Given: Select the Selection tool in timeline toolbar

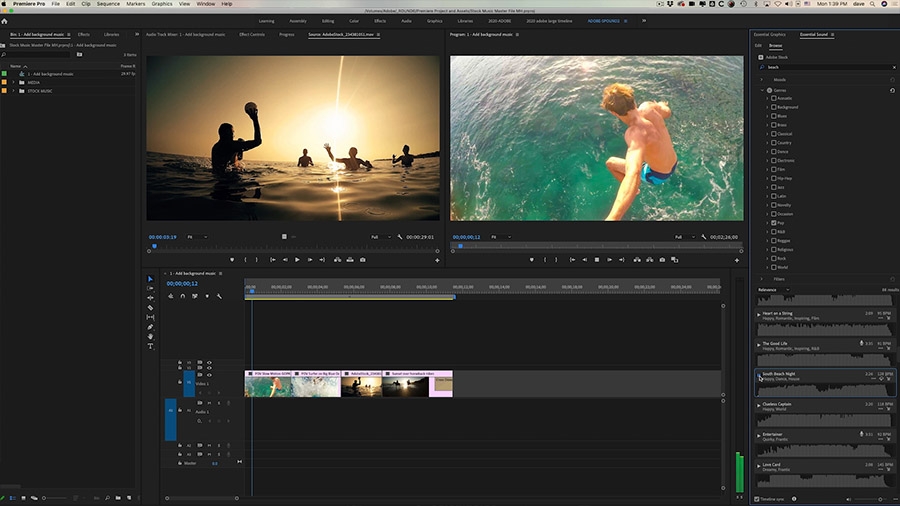Looking at the screenshot, I should click(150, 279).
